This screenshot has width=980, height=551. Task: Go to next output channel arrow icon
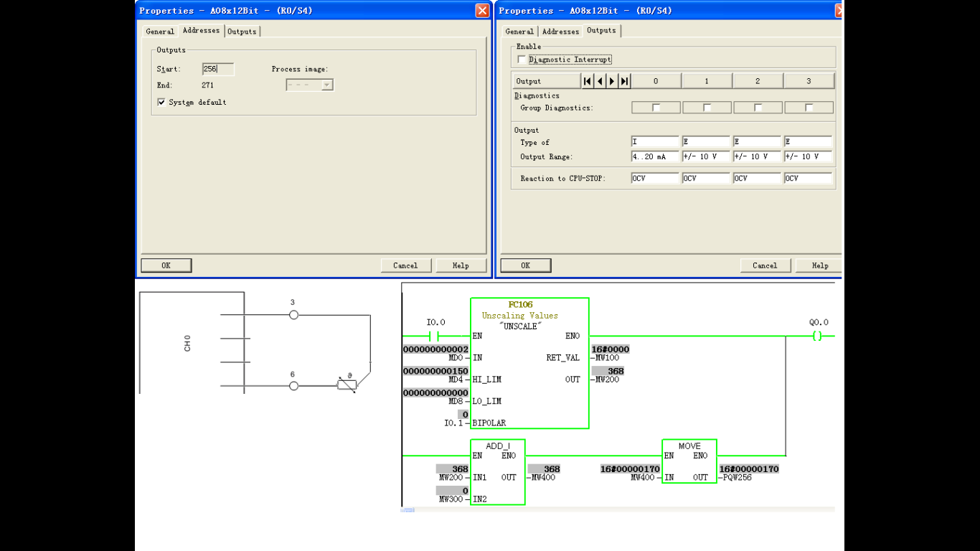click(x=612, y=81)
